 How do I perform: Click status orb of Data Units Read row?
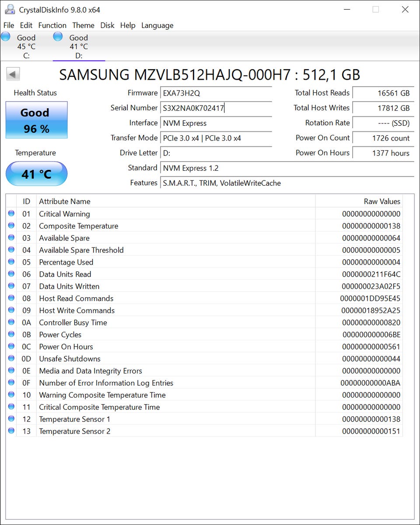tap(11, 274)
